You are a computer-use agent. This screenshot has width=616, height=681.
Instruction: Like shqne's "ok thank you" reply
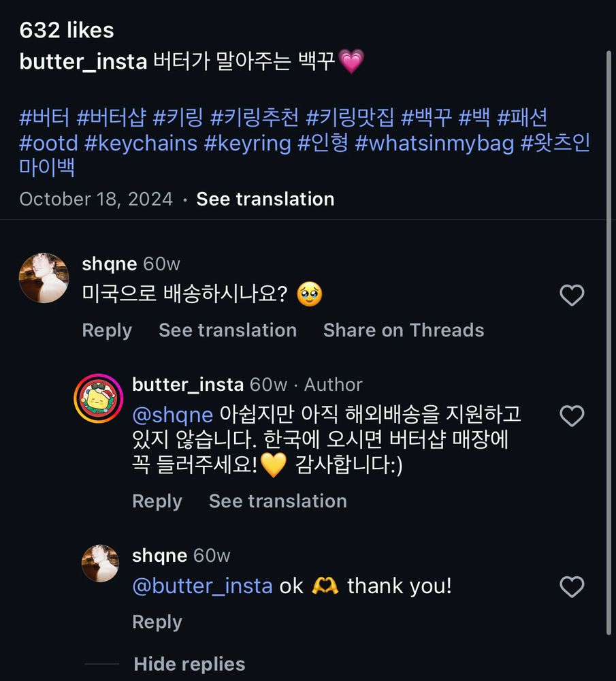tap(572, 587)
